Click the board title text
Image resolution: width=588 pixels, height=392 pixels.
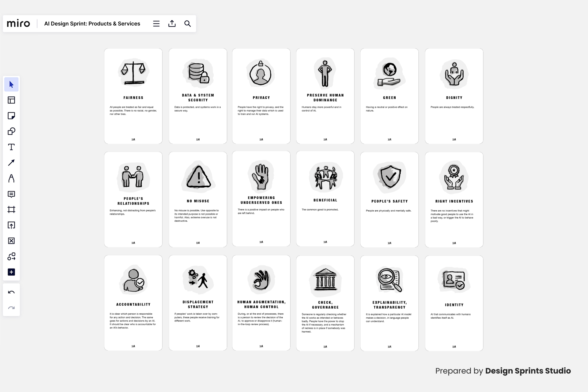click(92, 24)
